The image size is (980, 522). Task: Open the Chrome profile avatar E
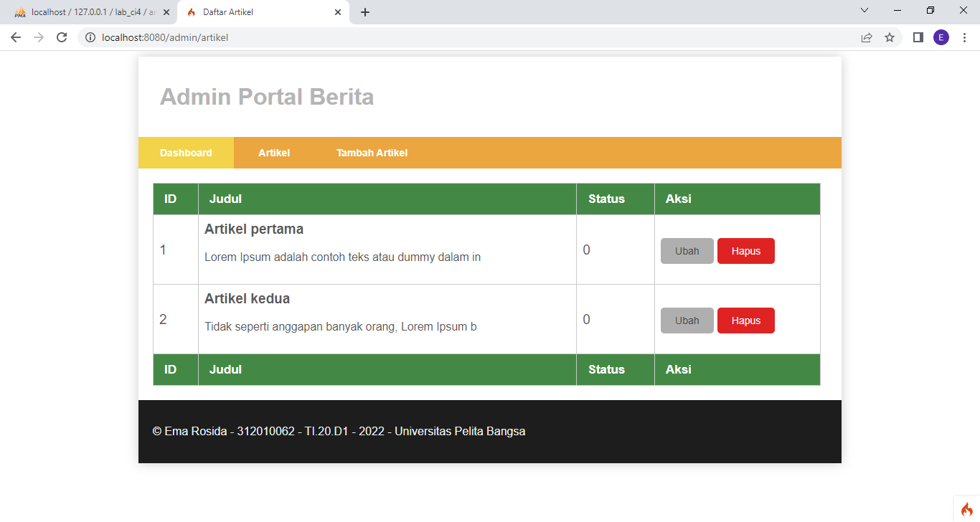pos(941,37)
